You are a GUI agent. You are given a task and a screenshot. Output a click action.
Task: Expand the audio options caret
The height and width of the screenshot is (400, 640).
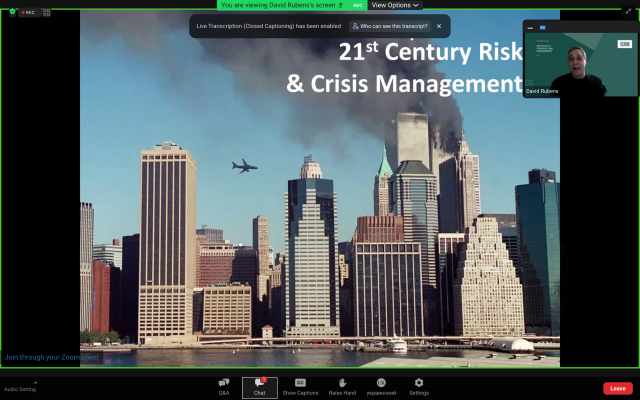pos(36,382)
